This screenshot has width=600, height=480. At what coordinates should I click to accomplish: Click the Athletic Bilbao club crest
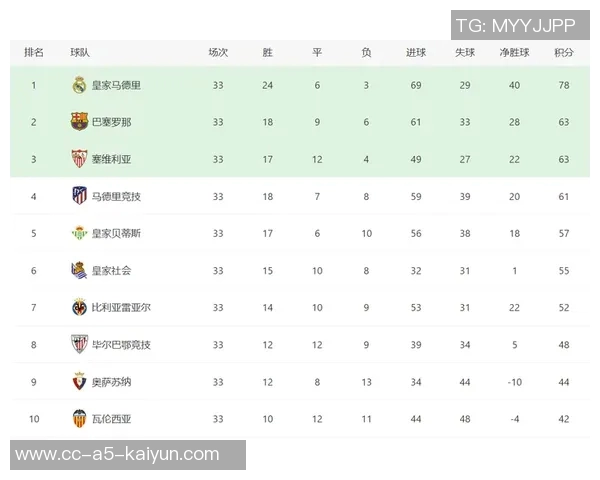[x=80, y=344]
